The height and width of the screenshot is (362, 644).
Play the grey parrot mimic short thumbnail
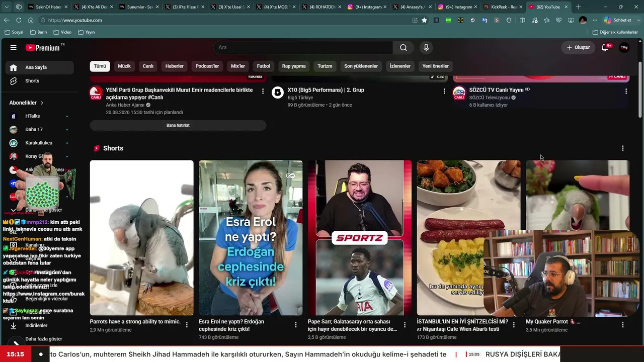[142, 238]
